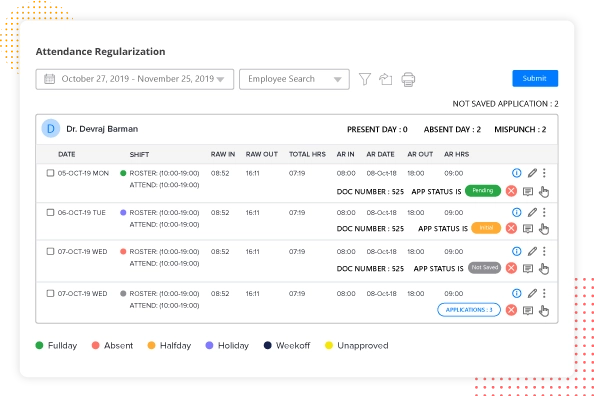
Task: Open the APPLICATIONS : 3 button
Action: tap(469, 310)
